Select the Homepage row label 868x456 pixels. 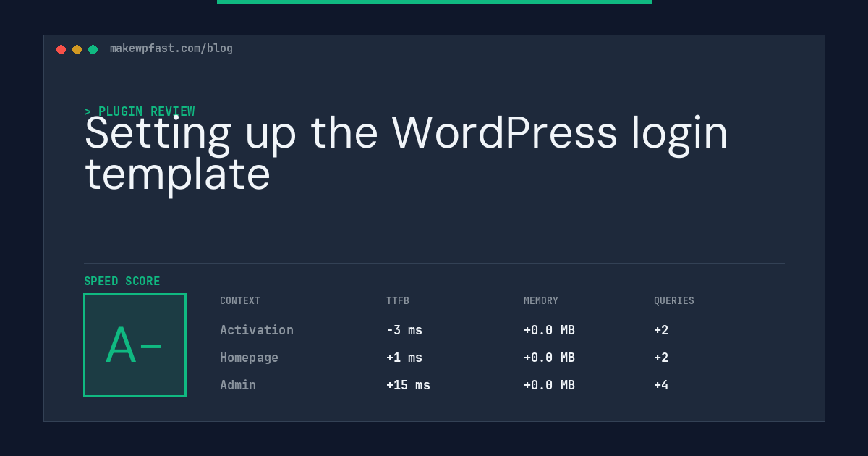click(x=249, y=358)
